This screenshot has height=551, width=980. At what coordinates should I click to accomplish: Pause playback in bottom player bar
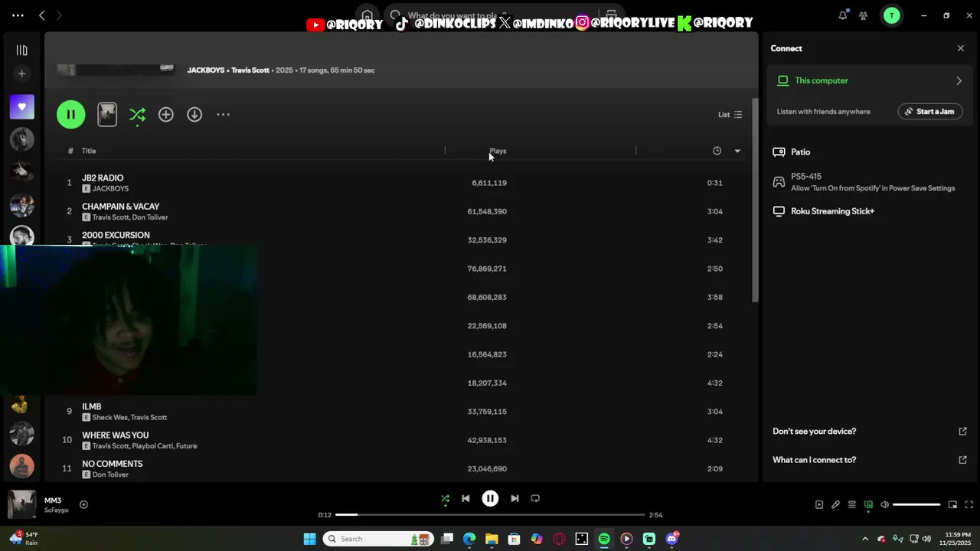tap(490, 499)
